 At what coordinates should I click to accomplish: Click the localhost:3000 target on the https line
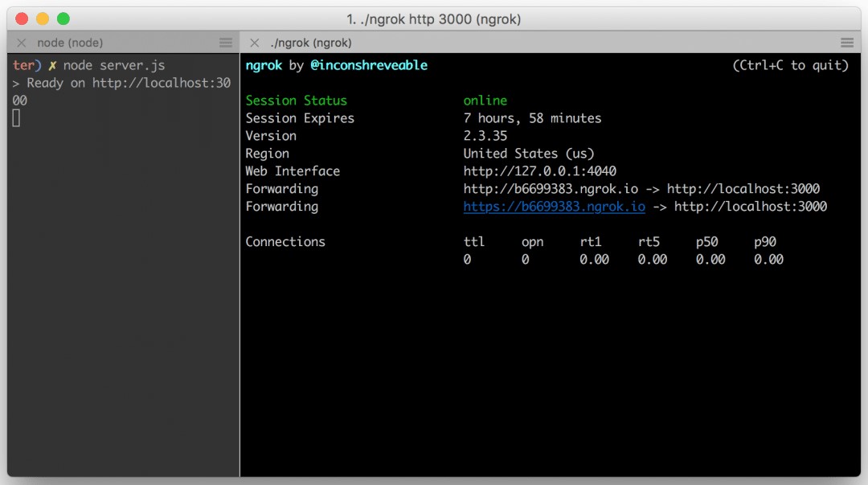(x=750, y=207)
